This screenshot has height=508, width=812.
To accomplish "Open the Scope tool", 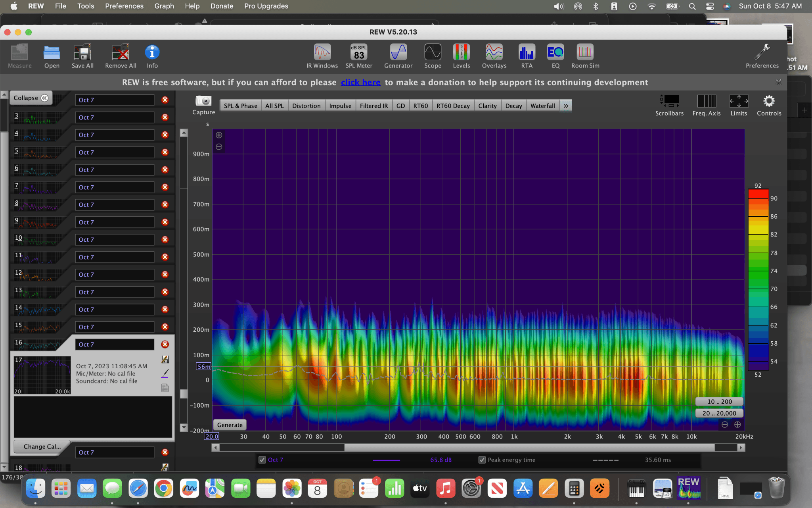I will [x=433, y=56].
